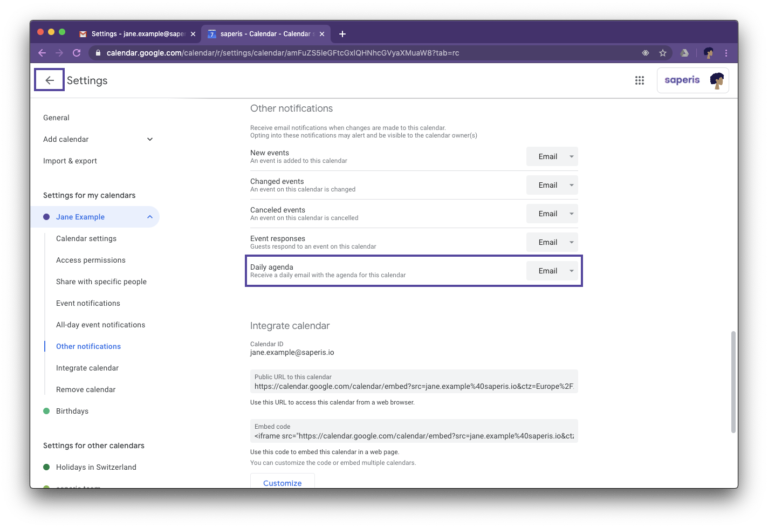Click the Public URL to this calendar field

click(414, 382)
